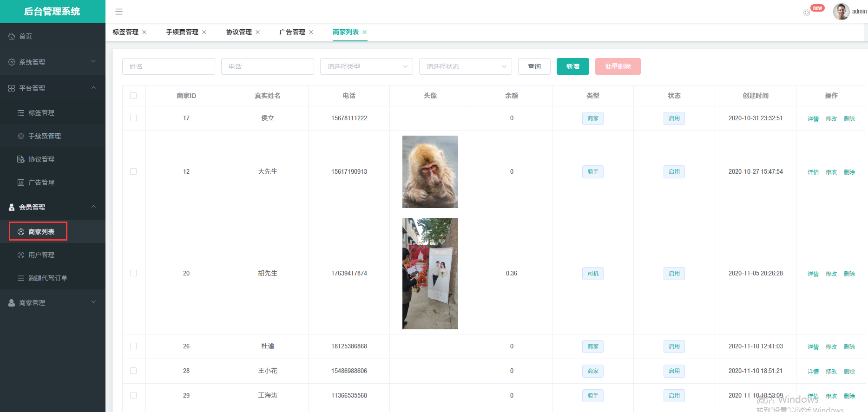Check the checkbox for merchant ID 17
This screenshot has height=412, width=868.
(133, 118)
